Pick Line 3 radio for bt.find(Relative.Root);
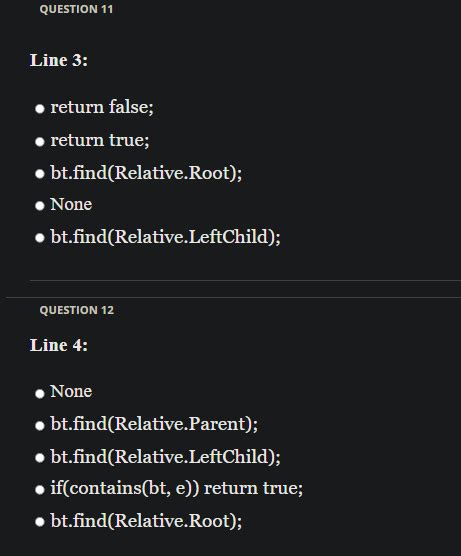 (x=40, y=174)
